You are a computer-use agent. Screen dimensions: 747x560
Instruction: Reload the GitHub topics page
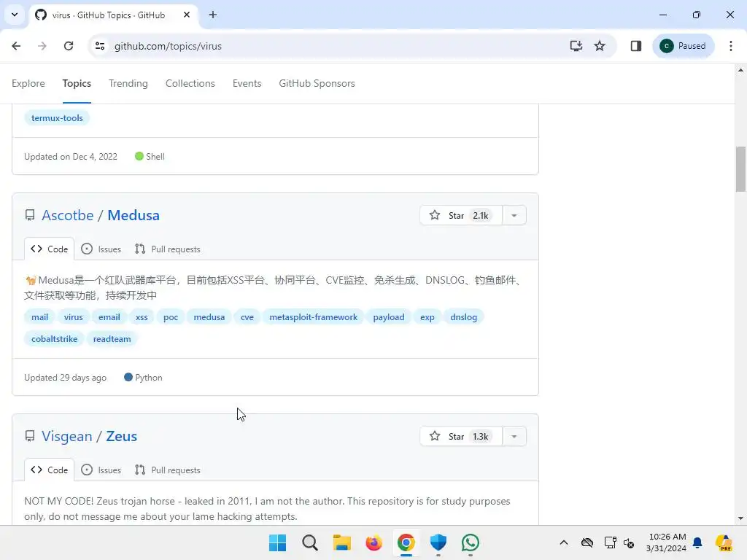69,46
